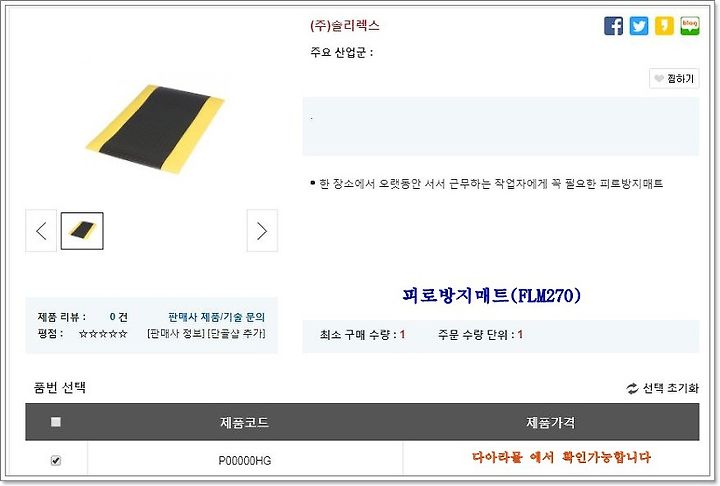Click [단골샵 추가] to add favorite shop
The image size is (720, 486).
coord(236,333)
